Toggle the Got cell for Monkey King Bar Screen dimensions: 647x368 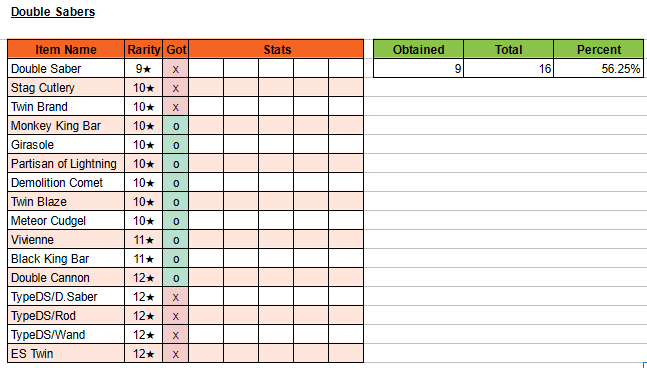pyautogui.click(x=176, y=125)
